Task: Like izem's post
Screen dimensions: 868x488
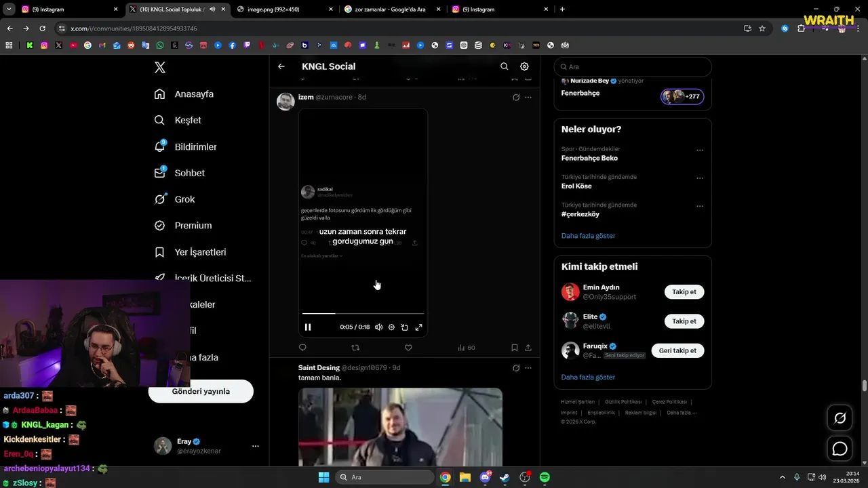Action: 408,348
